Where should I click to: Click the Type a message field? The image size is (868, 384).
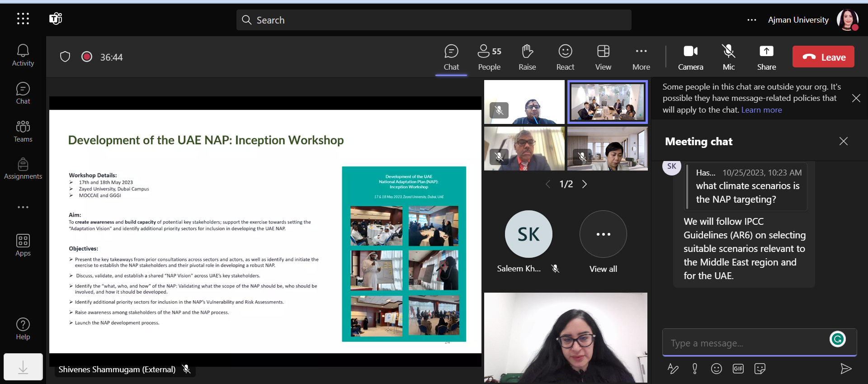[746, 343]
